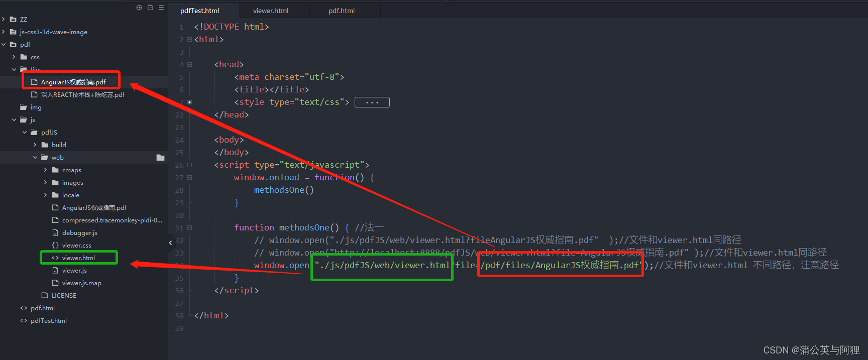Select AngularJS权威指南.pdf under files folder
Image resolution: width=868 pixels, height=360 pixels.
[x=73, y=82]
